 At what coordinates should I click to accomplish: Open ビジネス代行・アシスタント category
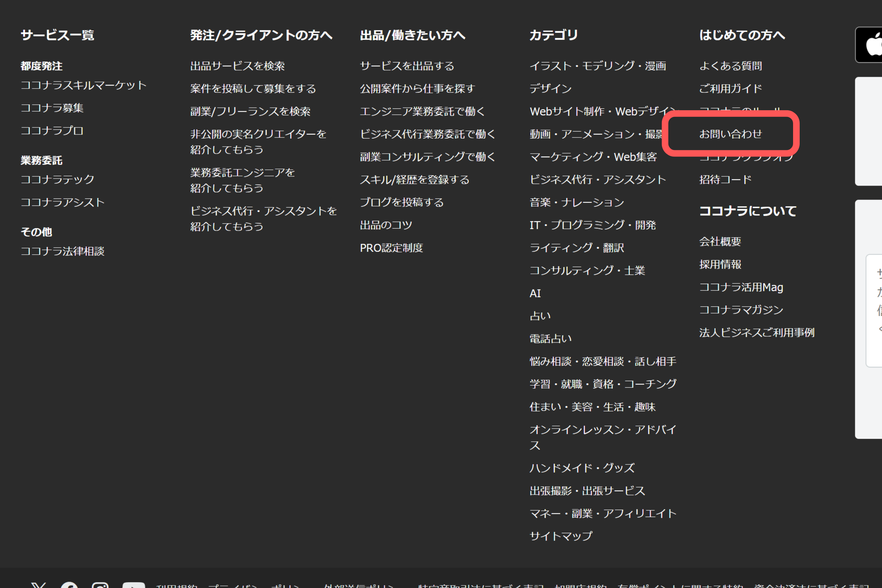pos(598,180)
